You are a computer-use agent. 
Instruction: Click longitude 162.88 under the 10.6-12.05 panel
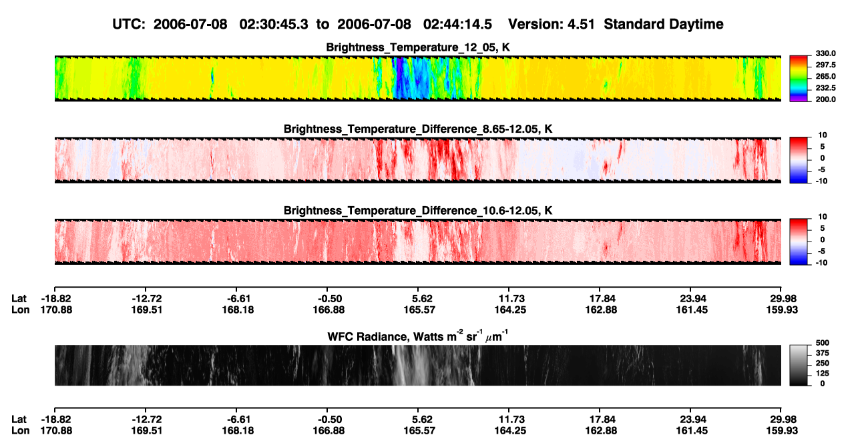click(x=602, y=310)
